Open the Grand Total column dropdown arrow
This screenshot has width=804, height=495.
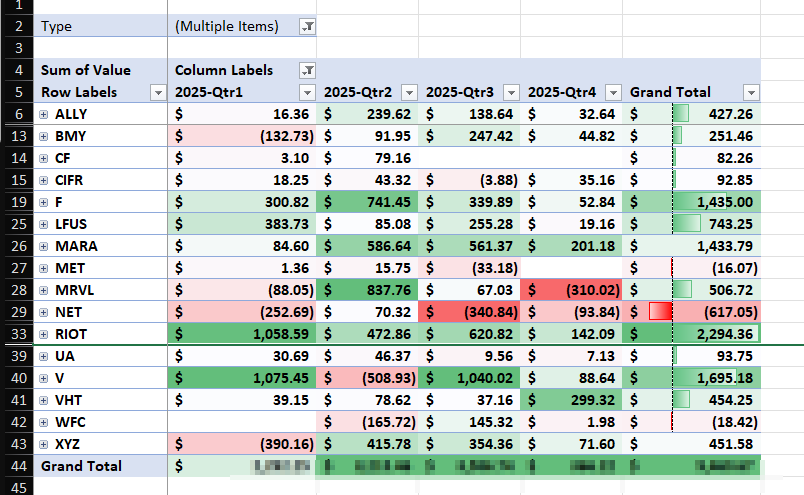click(x=750, y=93)
